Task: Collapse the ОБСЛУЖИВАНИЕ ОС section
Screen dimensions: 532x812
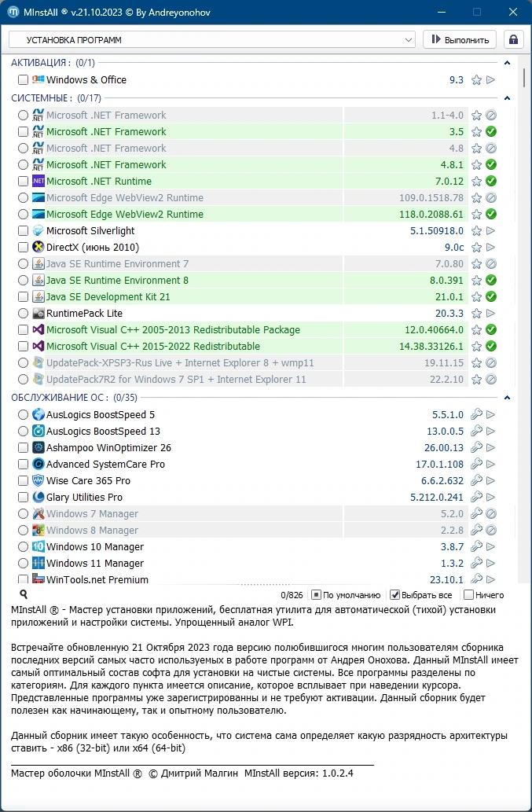Action: coord(507,398)
